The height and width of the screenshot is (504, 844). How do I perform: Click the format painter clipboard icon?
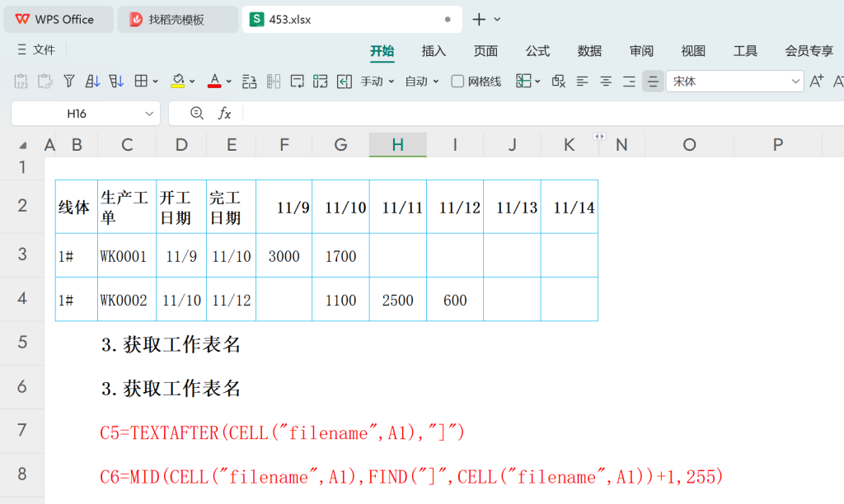coord(45,82)
